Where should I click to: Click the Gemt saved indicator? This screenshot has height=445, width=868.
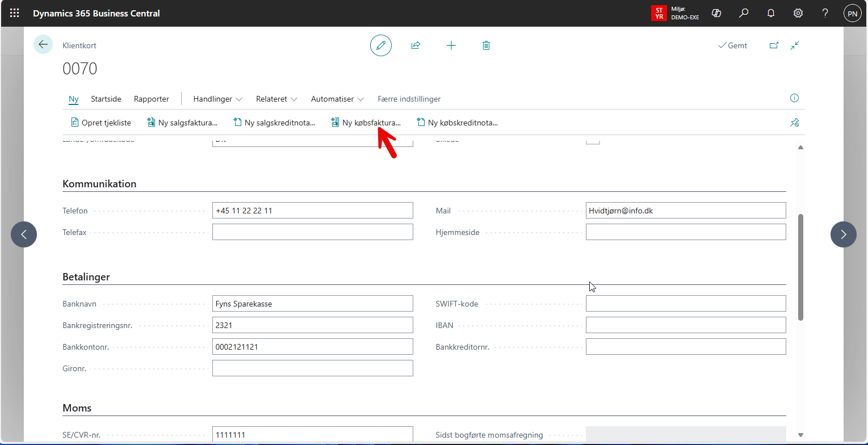click(x=733, y=45)
